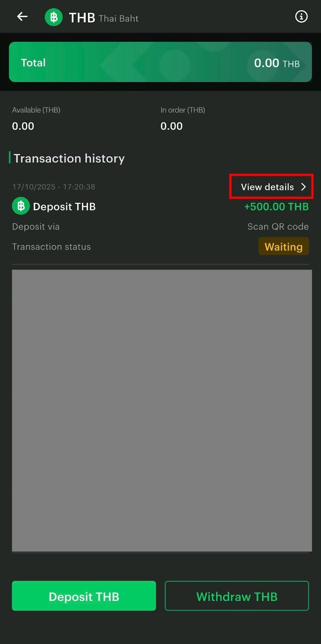Go back using the arrow icon

pyautogui.click(x=22, y=17)
